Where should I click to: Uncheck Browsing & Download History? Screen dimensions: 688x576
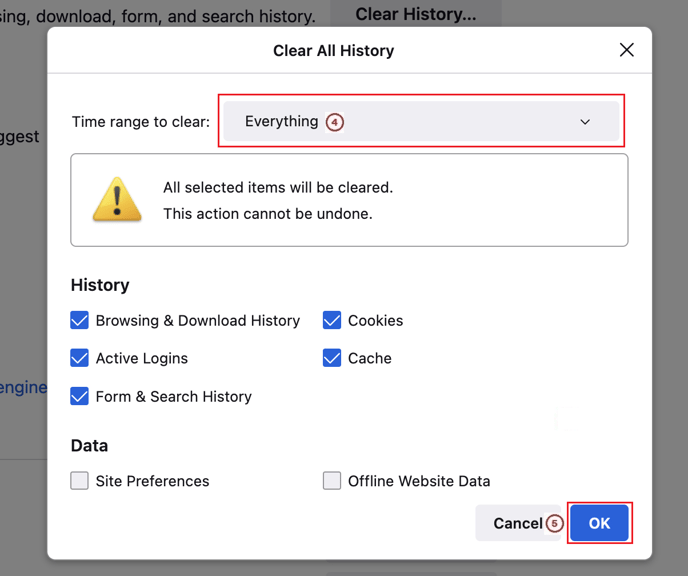(80, 321)
